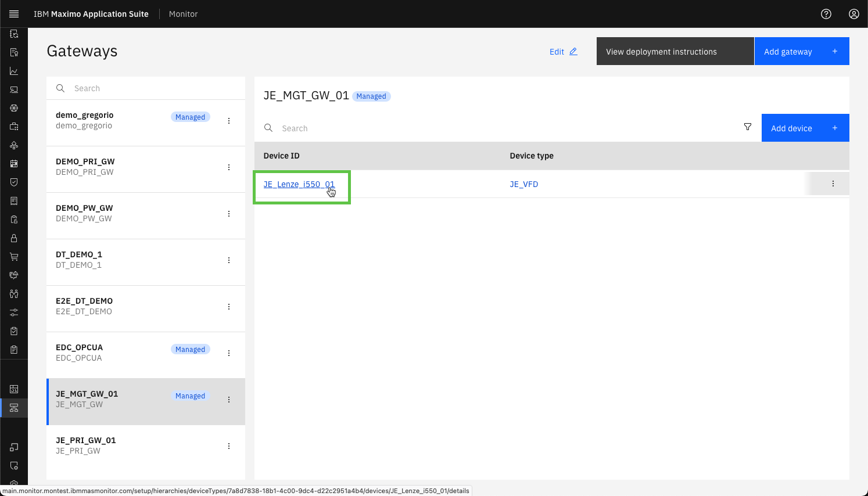Click the Add device button
The image size is (868, 496).
(805, 128)
